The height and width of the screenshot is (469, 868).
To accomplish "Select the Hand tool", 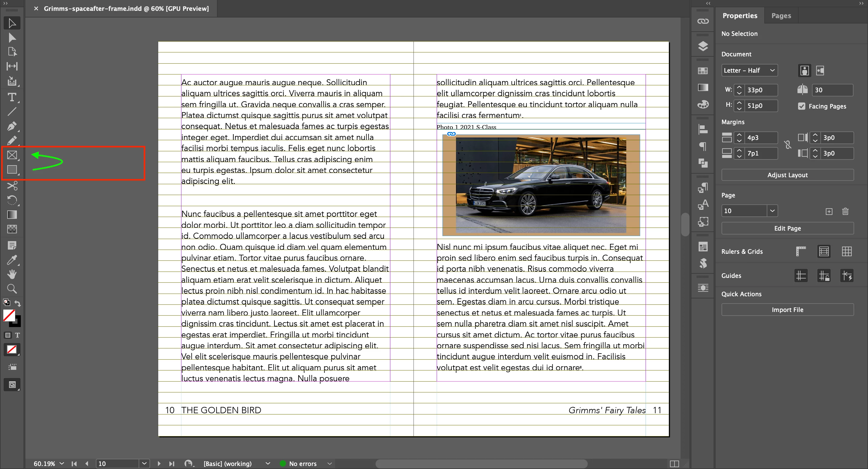I will pos(12,274).
